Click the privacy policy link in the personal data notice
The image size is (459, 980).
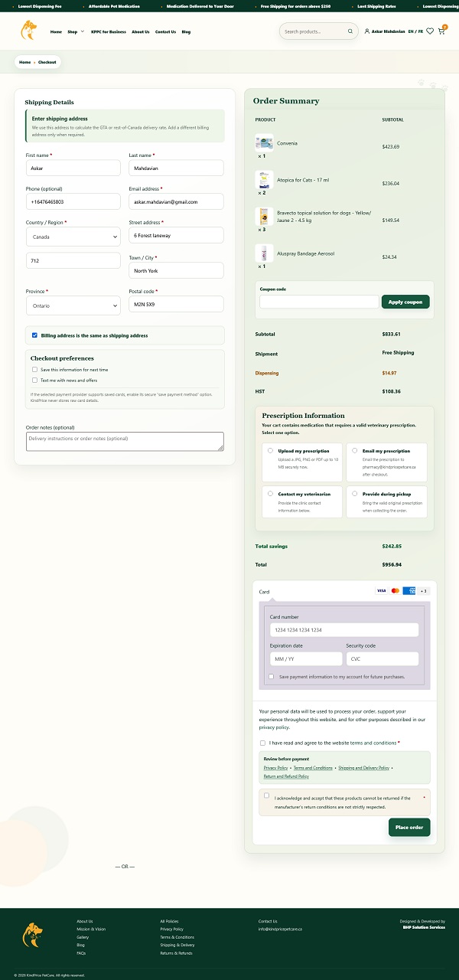274,727
